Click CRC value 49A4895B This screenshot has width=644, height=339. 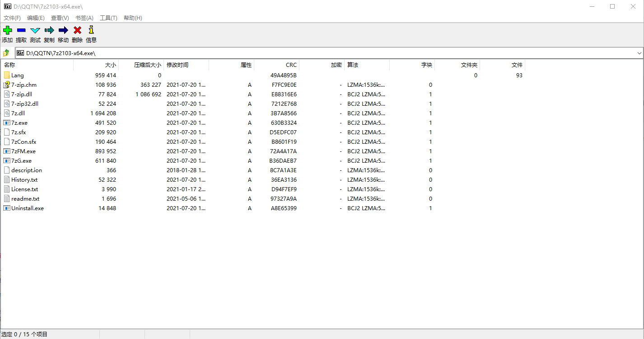point(284,75)
